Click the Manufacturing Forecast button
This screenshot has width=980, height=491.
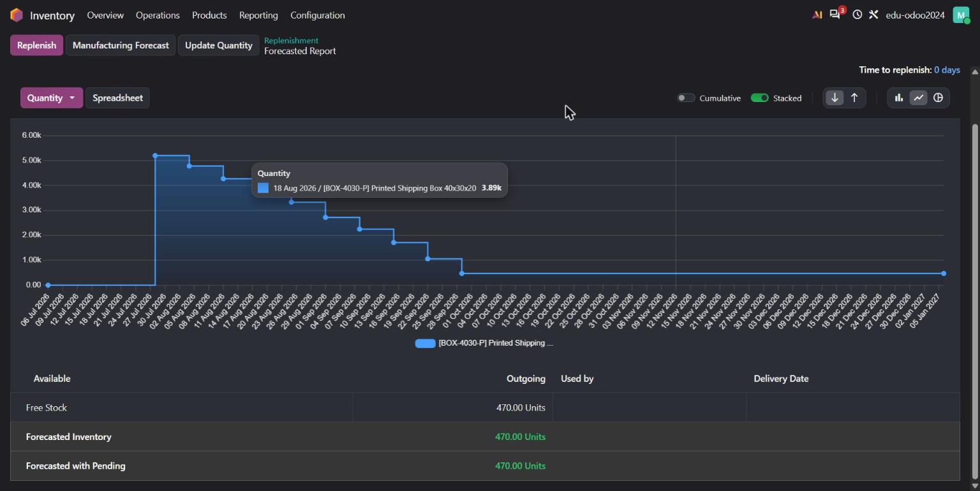pos(121,45)
